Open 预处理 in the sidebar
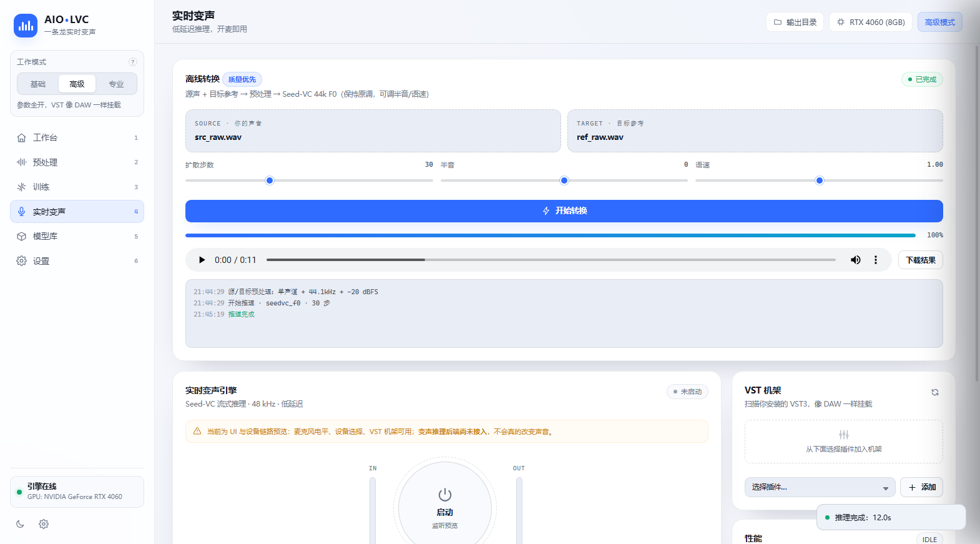This screenshot has width=980, height=544. pos(77,162)
